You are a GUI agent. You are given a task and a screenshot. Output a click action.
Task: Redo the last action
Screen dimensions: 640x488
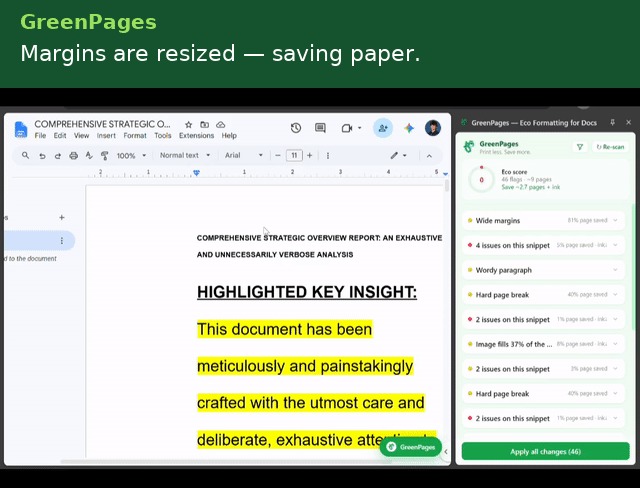(x=58, y=156)
